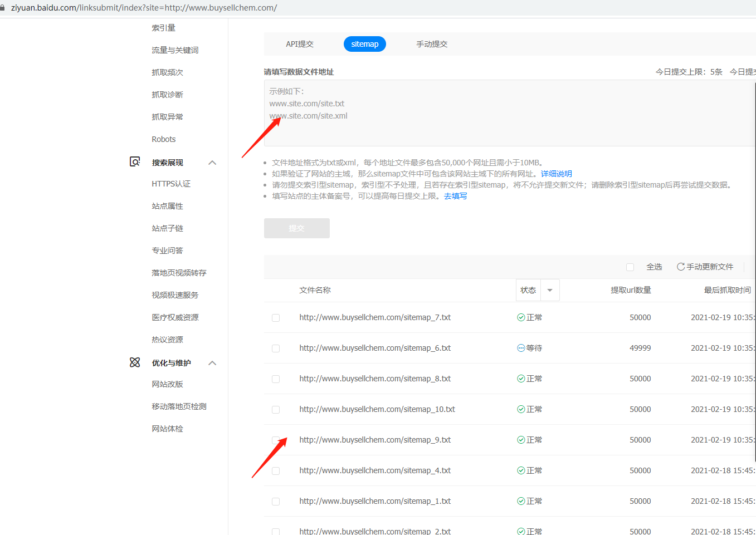Open 专业问答 in the sidebar
The height and width of the screenshot is (535, 756).
tap(168, 251)
